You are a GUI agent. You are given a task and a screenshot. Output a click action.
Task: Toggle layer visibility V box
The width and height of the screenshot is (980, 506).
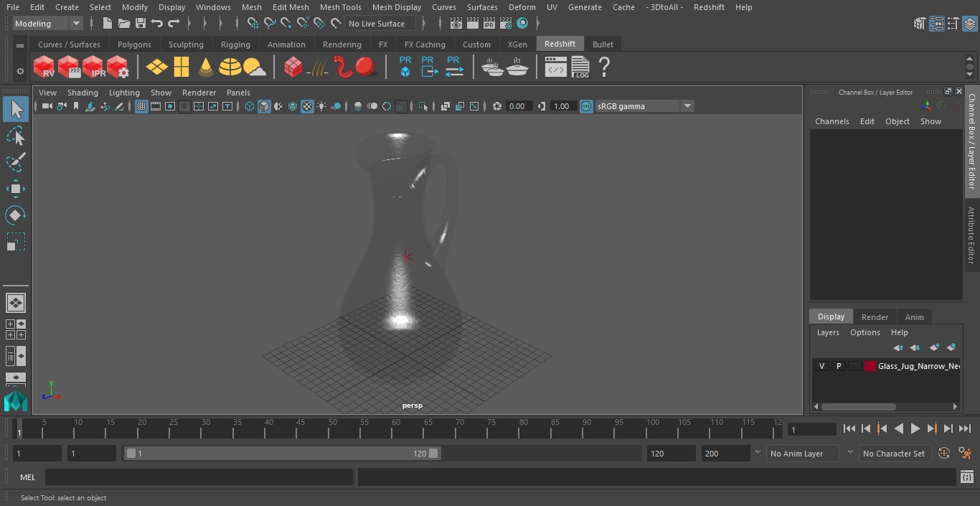[821, 366]
